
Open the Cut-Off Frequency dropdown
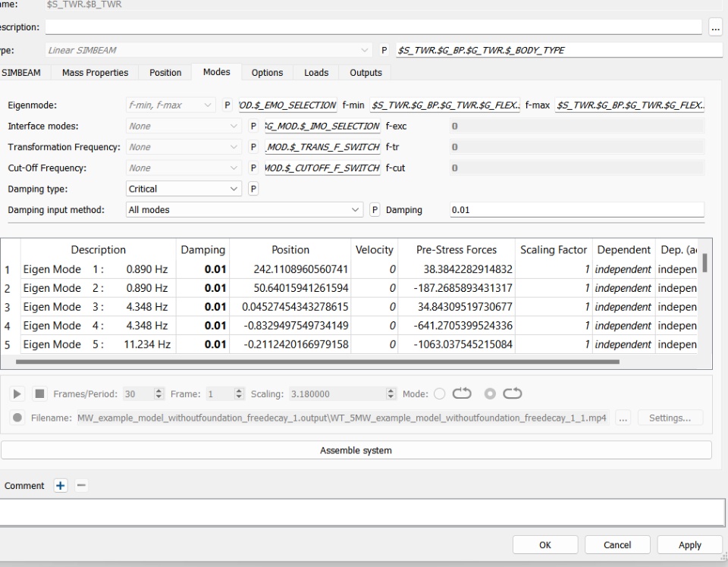point(184,168)
